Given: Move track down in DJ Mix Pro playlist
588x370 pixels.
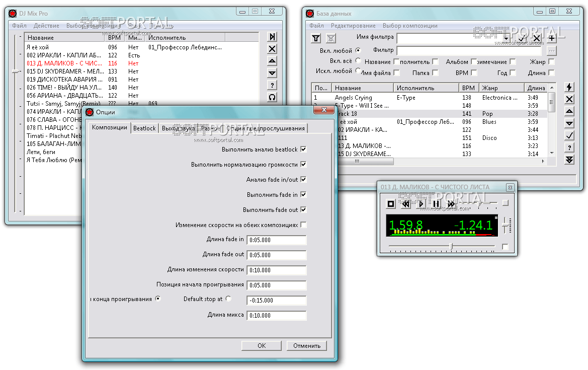Looking at the screenshot, I should pyautogui.click(x=272, y=73).
